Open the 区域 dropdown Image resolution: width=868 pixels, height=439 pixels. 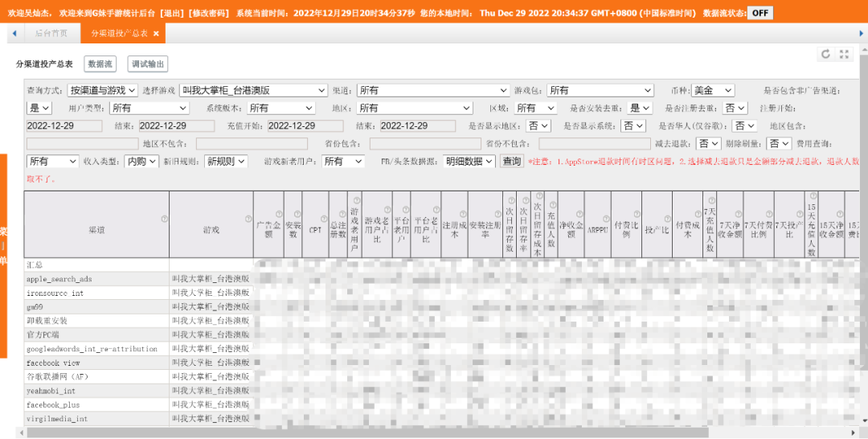[535, 108]
